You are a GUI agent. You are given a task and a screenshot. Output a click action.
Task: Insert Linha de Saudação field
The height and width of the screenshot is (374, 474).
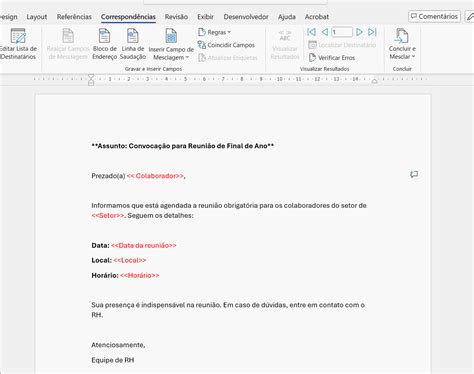tap(133, 44)
